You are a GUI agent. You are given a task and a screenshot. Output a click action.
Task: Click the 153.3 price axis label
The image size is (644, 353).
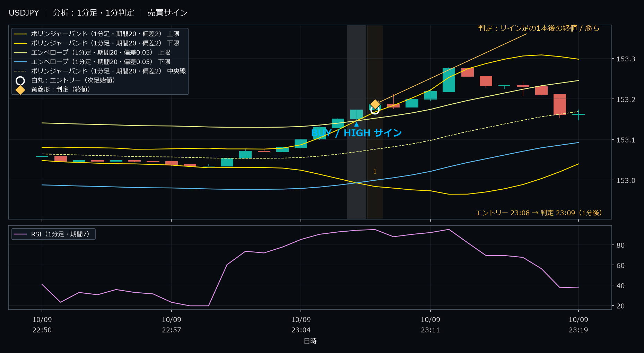coord(626,59)
